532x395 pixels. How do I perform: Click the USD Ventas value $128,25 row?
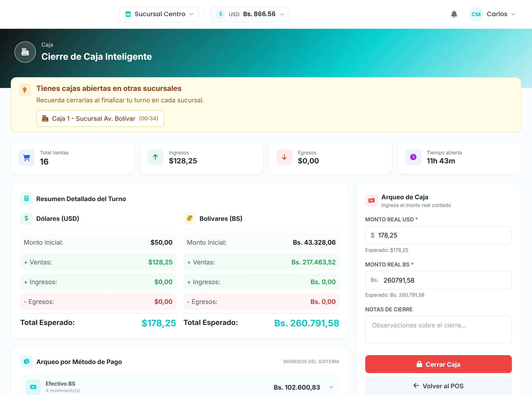[98, 262]
